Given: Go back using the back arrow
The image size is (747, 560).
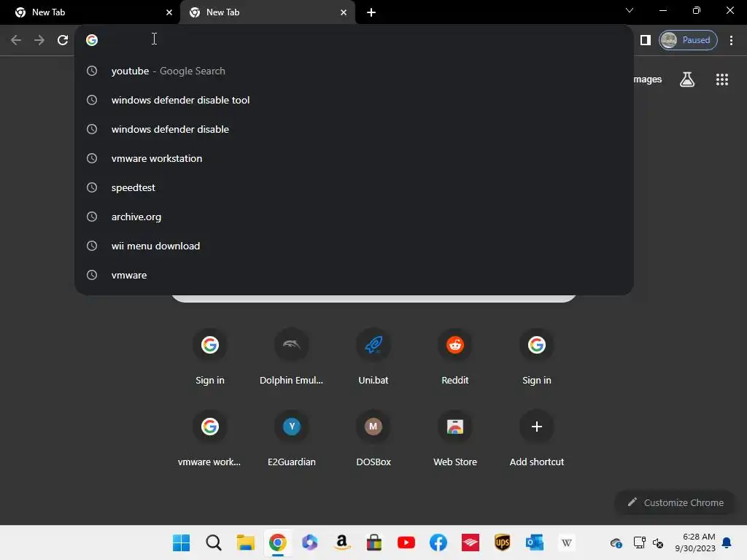Looking at the screenshot, I should pos(16,40).
